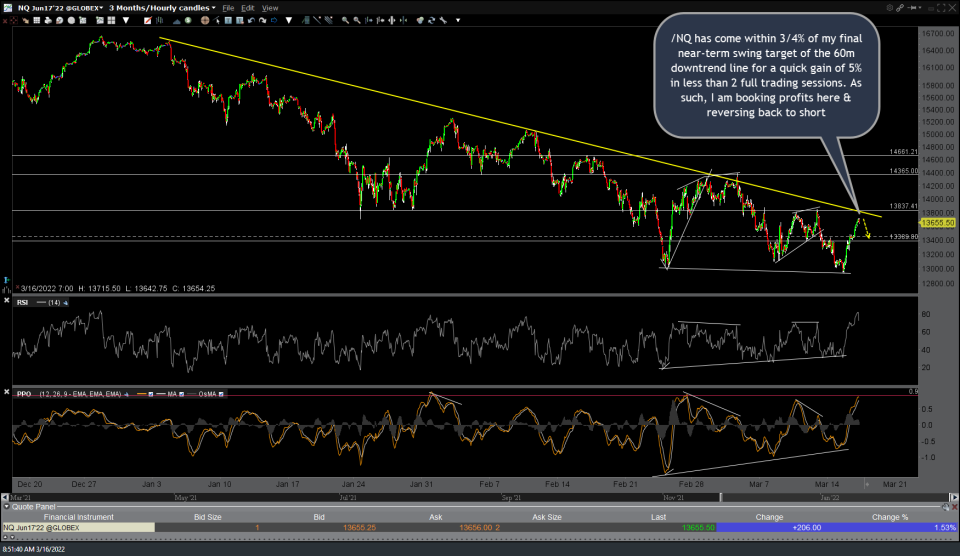
Task: Click the Quote Panel settings icon
Action: pyautogui.click(x=945, y=507)
